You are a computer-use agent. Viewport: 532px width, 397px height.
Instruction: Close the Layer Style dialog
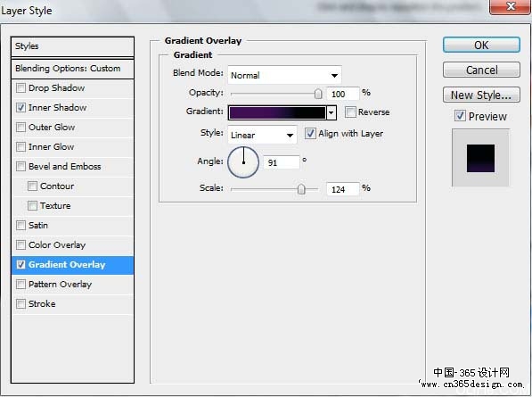tap(511, 6)
